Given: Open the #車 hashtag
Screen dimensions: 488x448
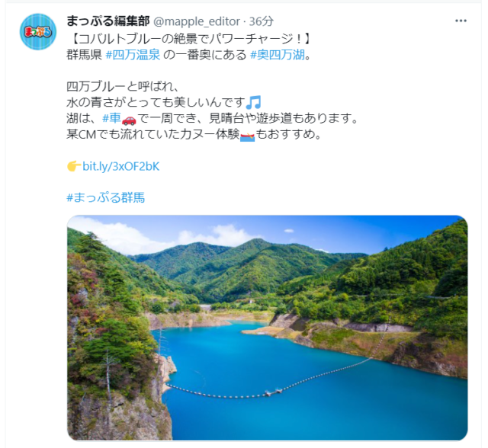Looking at the screenshot, I should pos(111,118).
